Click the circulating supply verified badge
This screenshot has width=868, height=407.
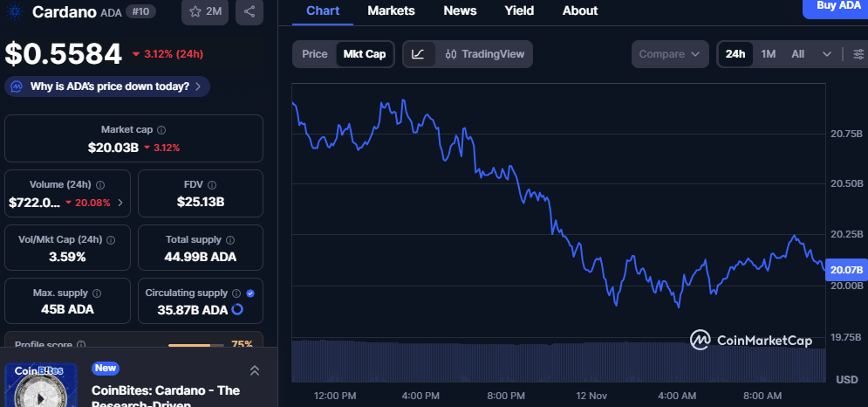coord(250,293)
